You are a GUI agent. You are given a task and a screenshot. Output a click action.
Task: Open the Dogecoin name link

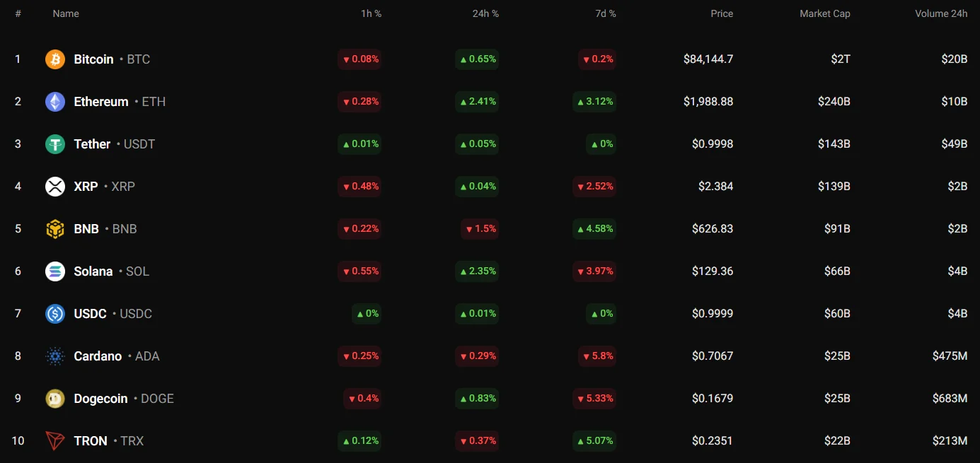100,399
